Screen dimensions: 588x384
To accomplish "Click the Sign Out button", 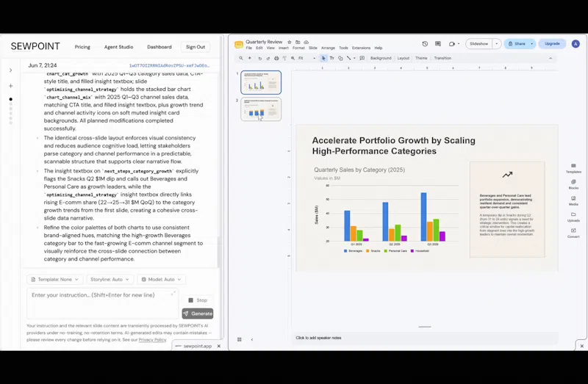I will tap(196, 47).
